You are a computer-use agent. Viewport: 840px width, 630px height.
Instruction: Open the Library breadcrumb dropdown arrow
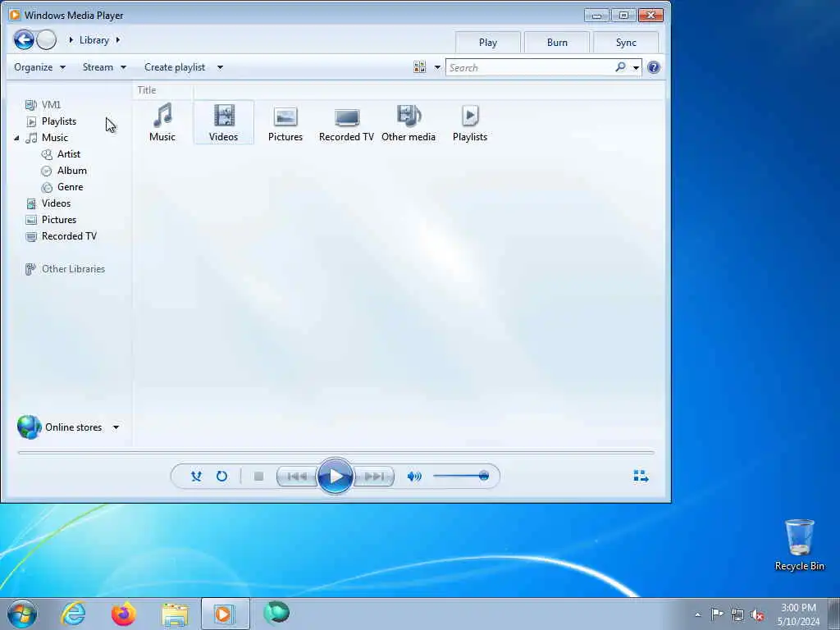point(118,39)
